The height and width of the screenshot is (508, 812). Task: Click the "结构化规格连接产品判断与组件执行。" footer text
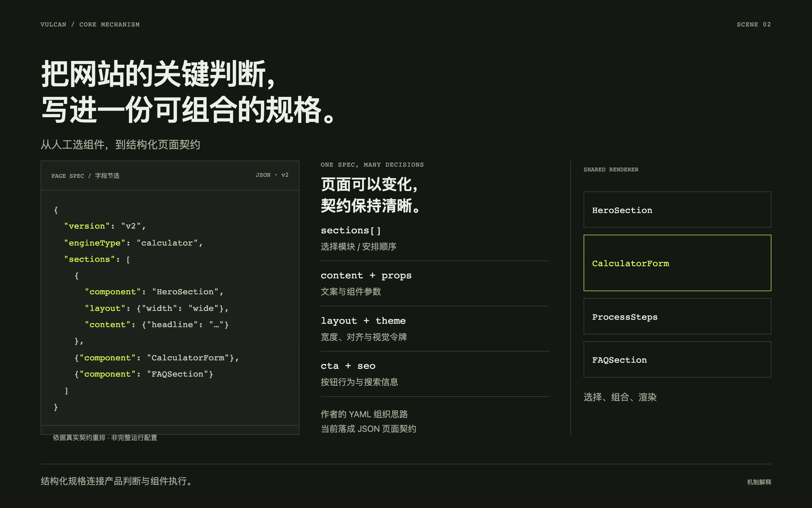coord(116,481)
